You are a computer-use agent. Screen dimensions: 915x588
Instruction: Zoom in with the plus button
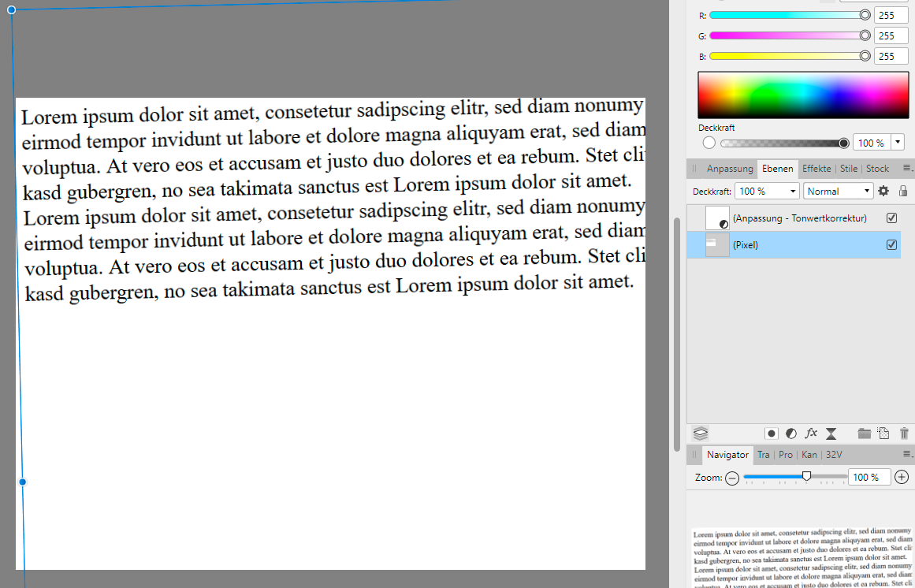900,477
